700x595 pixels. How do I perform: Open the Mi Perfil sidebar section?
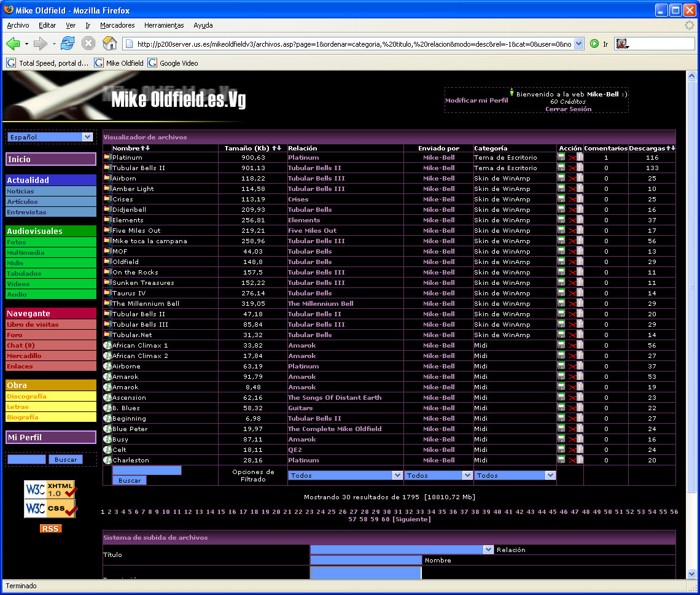point(51,437)
